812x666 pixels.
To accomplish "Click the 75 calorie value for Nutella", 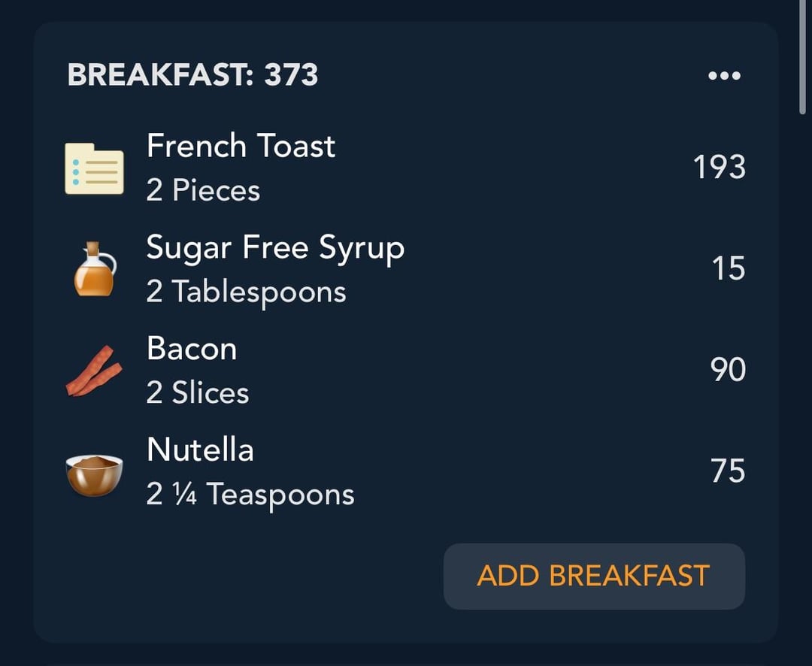I will tap(728, 471).
